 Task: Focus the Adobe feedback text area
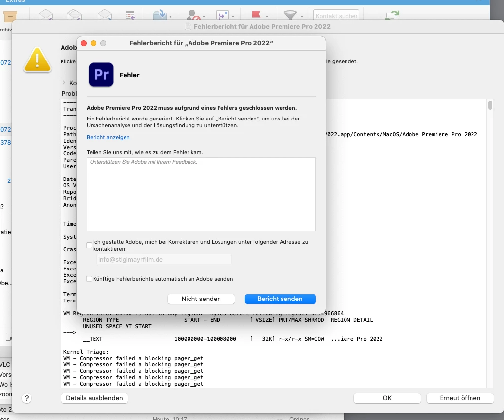201,194
